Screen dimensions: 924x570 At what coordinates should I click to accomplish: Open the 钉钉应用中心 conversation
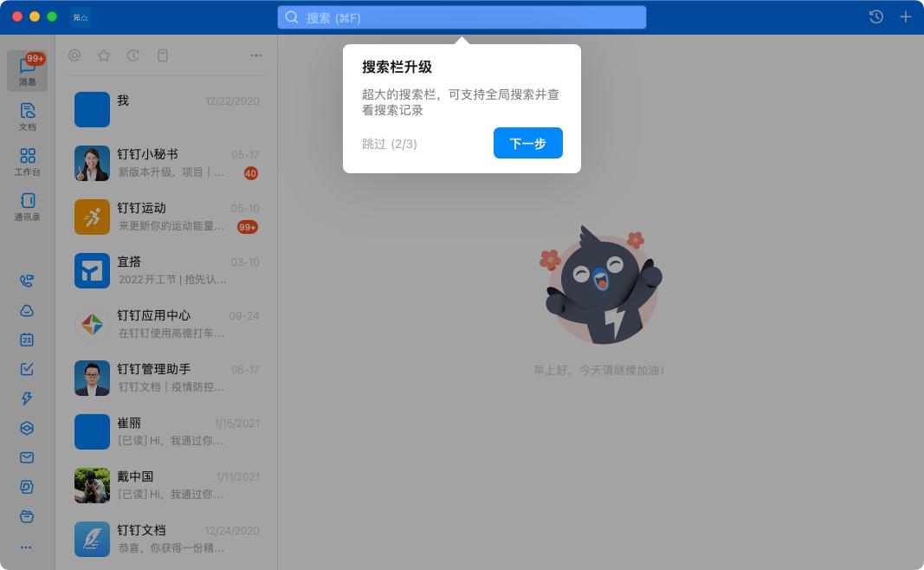[167, 324]
